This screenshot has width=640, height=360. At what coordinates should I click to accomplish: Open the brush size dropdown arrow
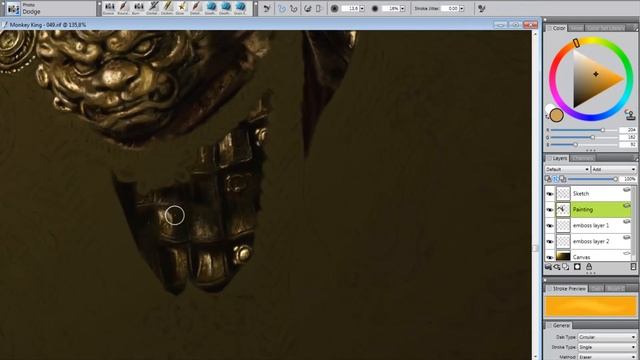tap(362, 9)
